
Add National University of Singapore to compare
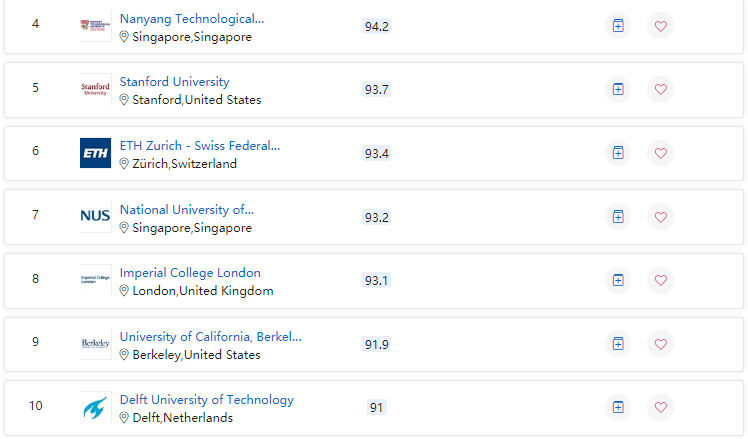click(x=618, y=217)
